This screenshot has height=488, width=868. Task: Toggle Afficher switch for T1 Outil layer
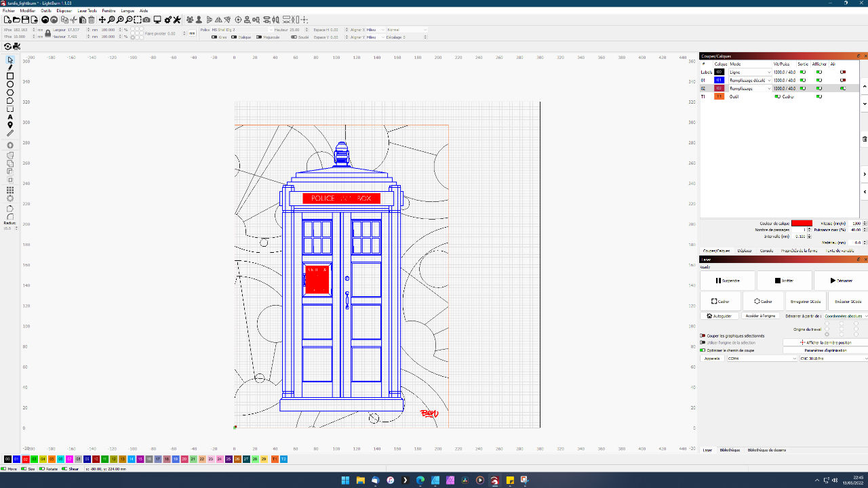(x=819, y=96)
